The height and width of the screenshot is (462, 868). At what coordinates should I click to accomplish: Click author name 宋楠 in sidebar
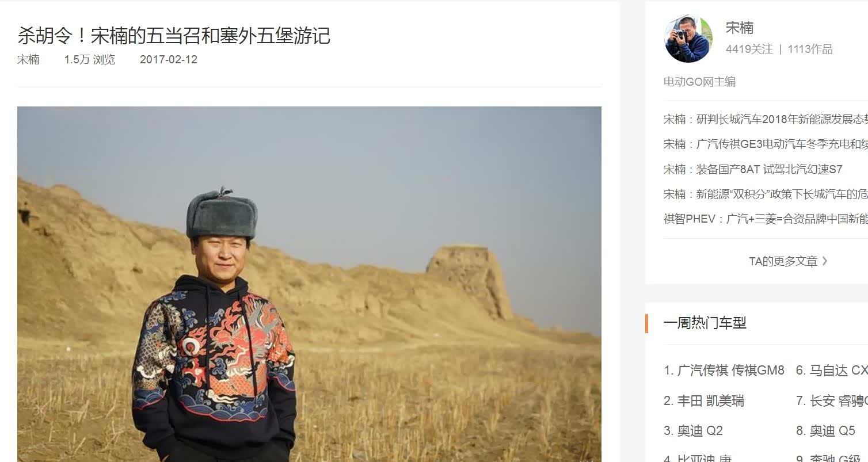tap(739, 28)
